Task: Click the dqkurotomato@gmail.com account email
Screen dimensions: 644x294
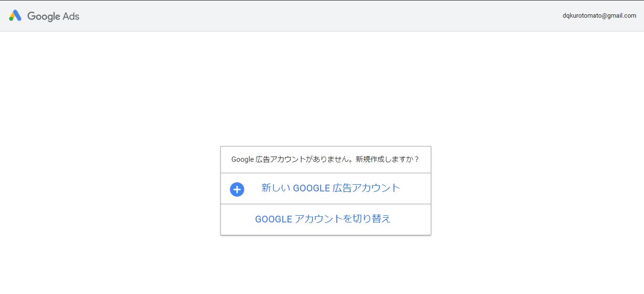Action: pyautogui.click(x=599, y=16)
